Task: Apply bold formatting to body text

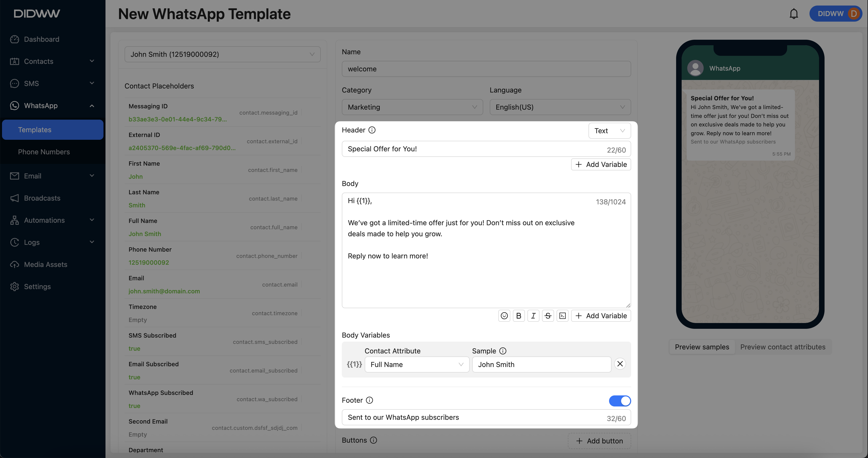Action: tap(519, 316)
